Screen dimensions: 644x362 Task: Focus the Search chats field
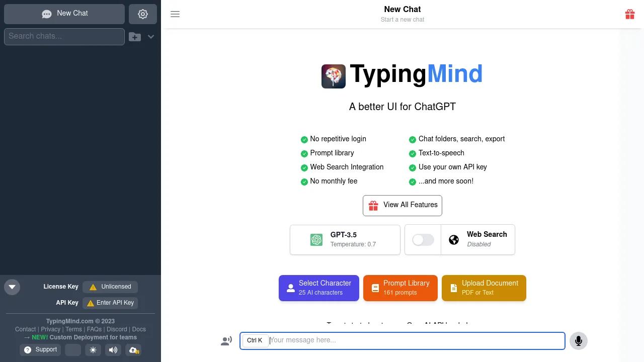[x=64, y=37]
